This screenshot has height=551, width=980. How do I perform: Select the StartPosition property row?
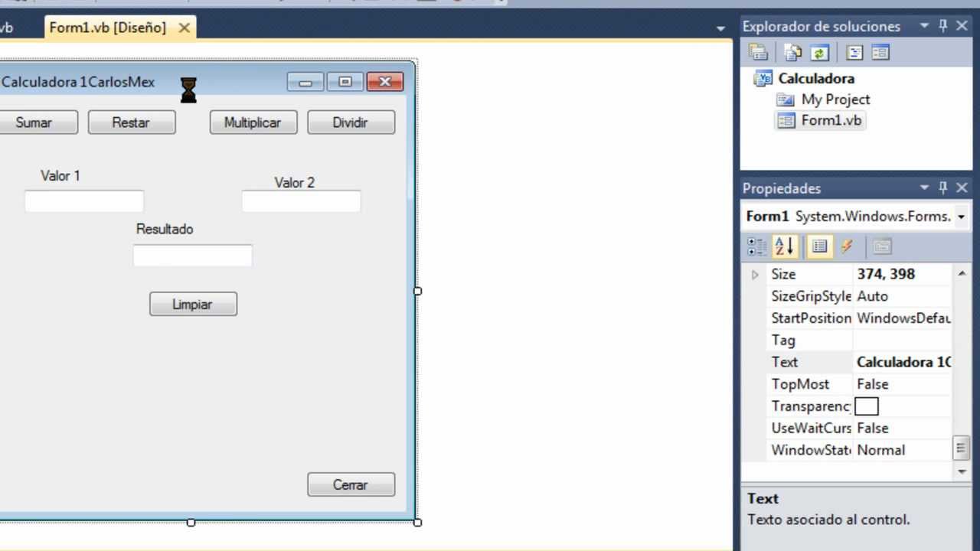click(860, 318)
